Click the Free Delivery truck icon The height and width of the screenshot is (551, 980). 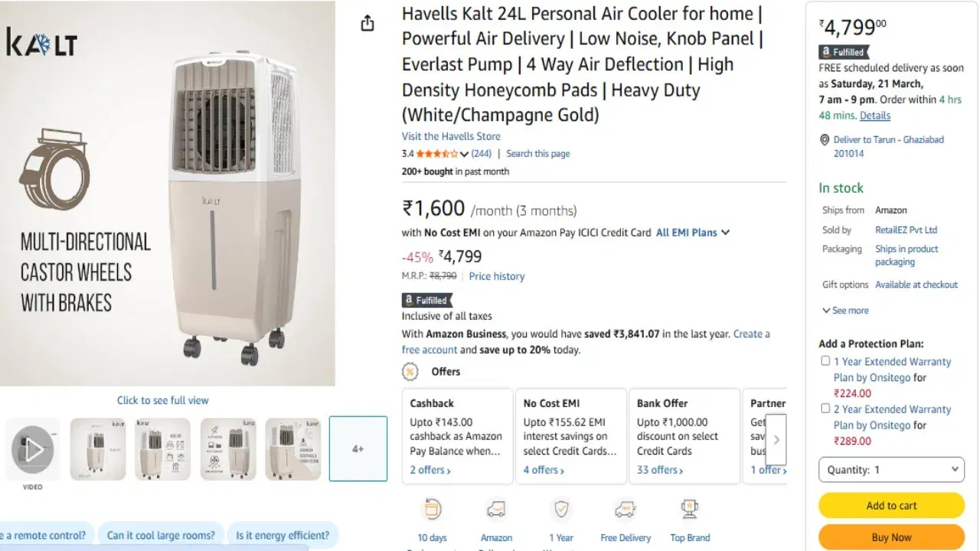tap(625, 509)
